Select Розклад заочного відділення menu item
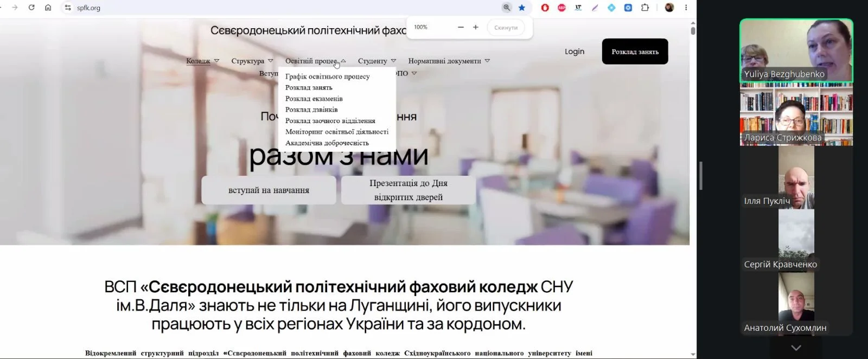 (x=330, y=121)
